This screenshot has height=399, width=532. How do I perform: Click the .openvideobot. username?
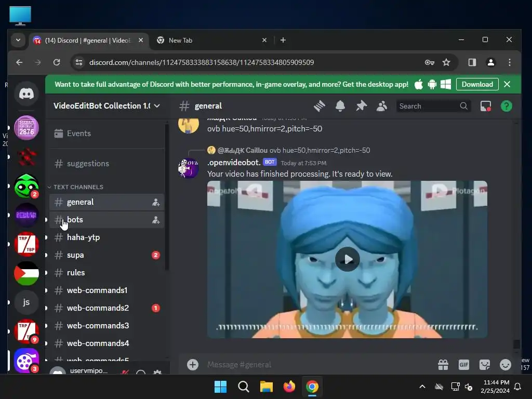pyautogui.click(x=234, y=163)
